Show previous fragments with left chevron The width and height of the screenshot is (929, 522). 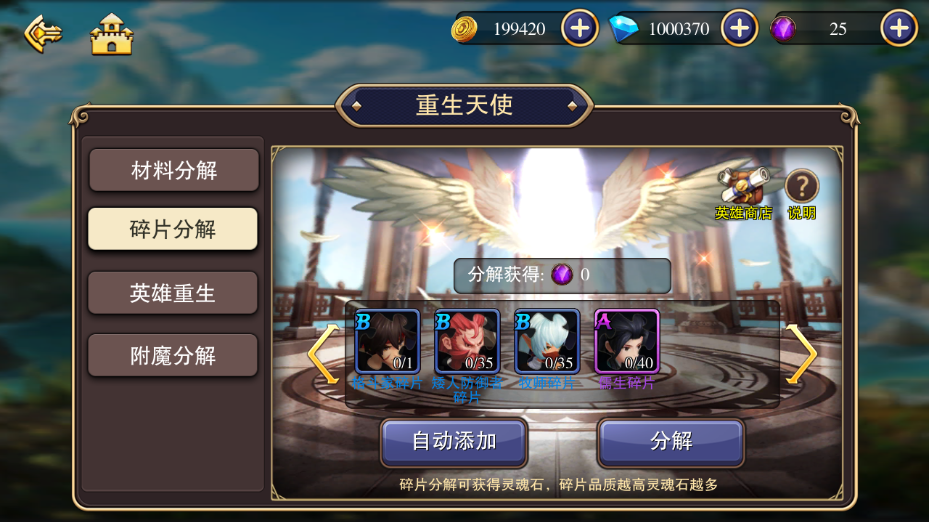pyautogui.click(x=323, y=354)
